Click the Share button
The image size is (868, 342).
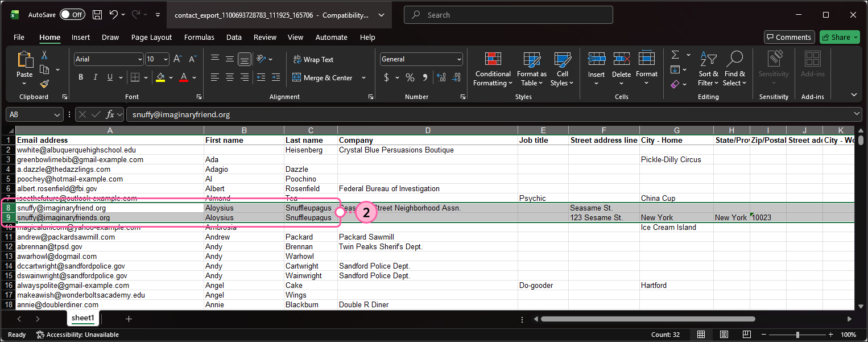[x=839, y=36]
